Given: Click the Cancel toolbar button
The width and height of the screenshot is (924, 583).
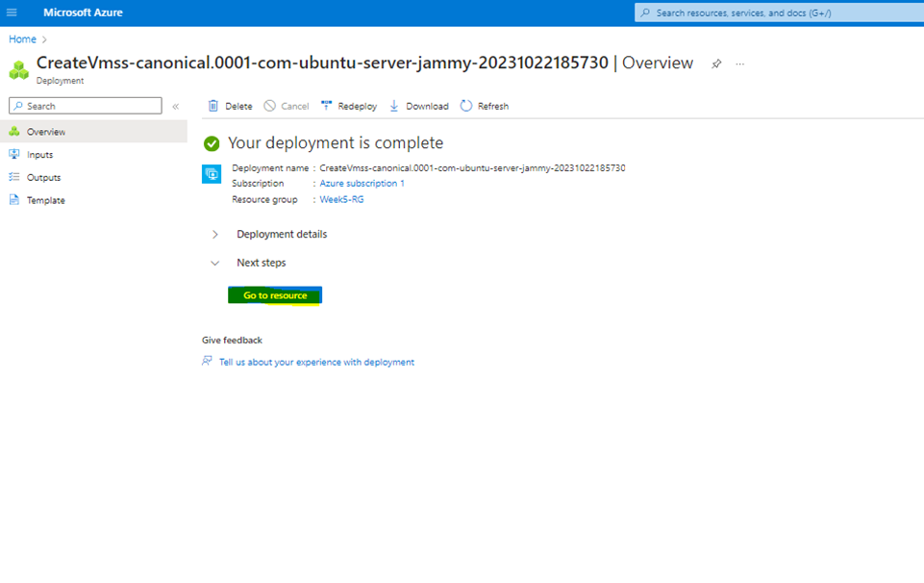Looking at the screenshot, I should pos(287,106).
